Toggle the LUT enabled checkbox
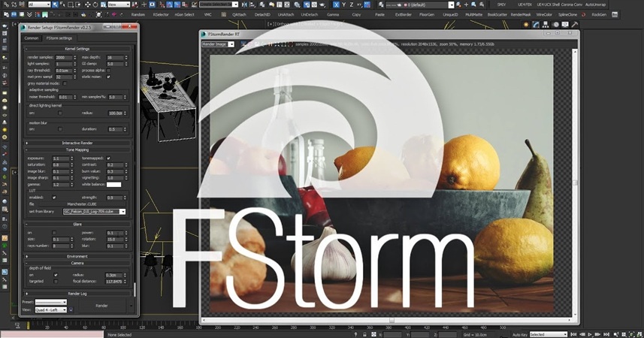The width and height of the screenshot is (644, 338). (54, 198)
